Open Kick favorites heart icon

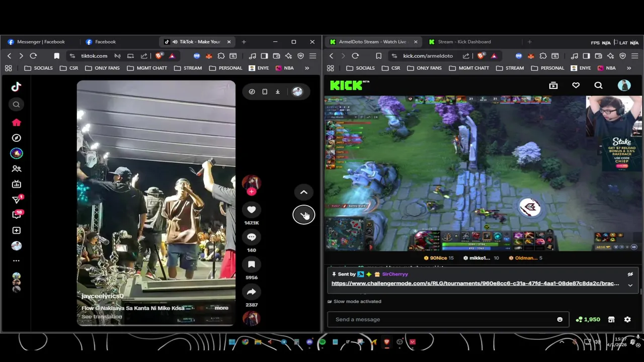576,86
